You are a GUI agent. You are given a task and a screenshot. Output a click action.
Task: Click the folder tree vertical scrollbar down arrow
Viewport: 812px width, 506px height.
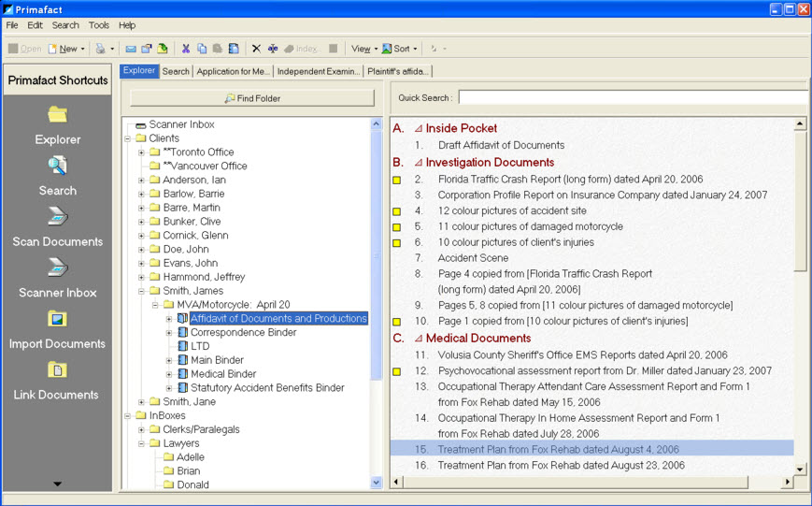point(377,483)
